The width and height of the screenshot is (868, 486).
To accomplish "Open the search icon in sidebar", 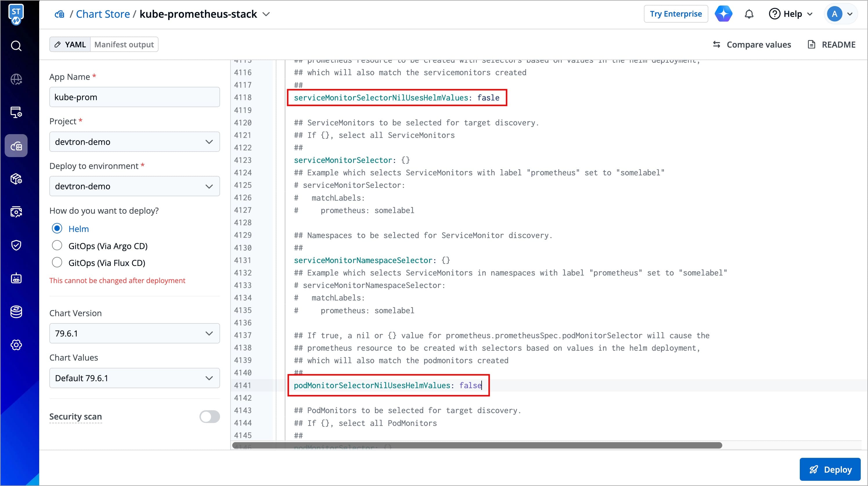I will [16, 46].
